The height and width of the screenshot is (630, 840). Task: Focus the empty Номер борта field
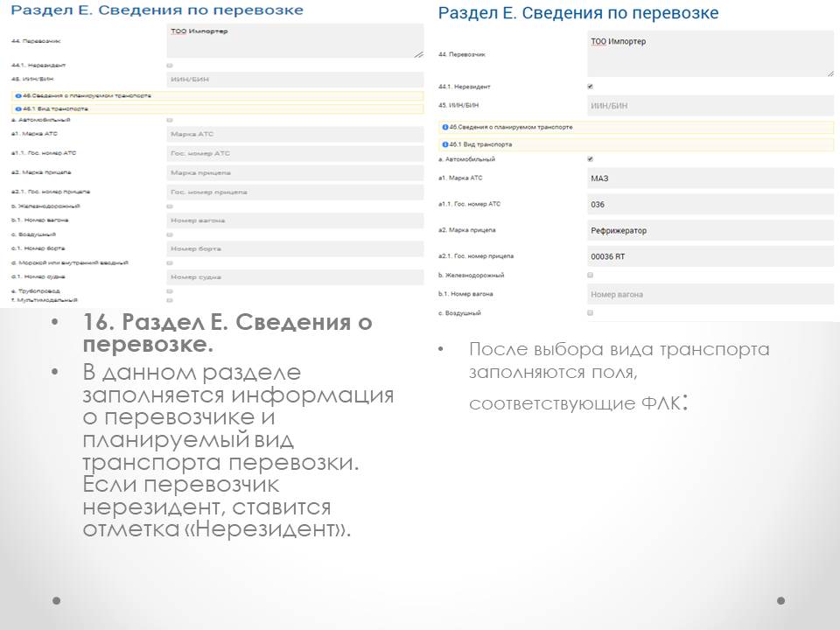[x=295, y=248]
